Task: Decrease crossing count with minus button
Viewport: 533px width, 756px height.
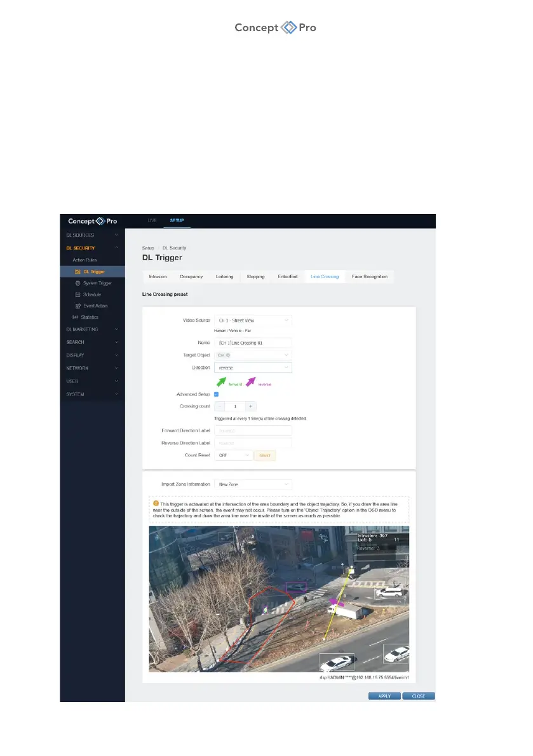Action: tap(220, 406)
